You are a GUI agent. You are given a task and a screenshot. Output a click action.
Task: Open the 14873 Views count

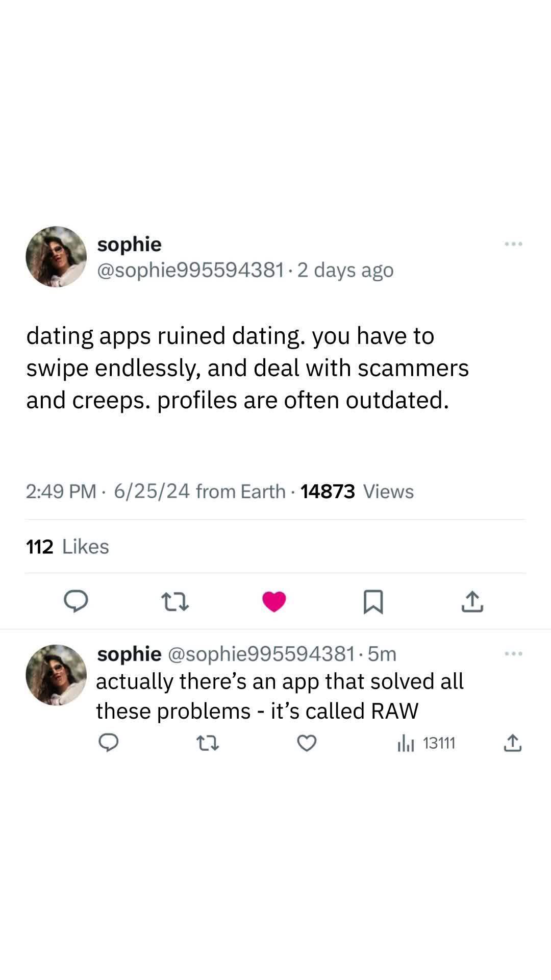(357, 492)
